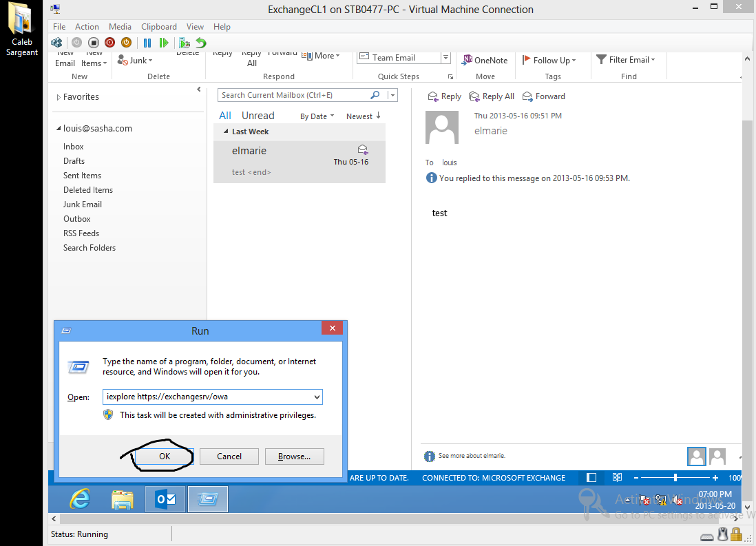Open the Junk dropdown
Screen dimensions: 756x546
point(150,61)
